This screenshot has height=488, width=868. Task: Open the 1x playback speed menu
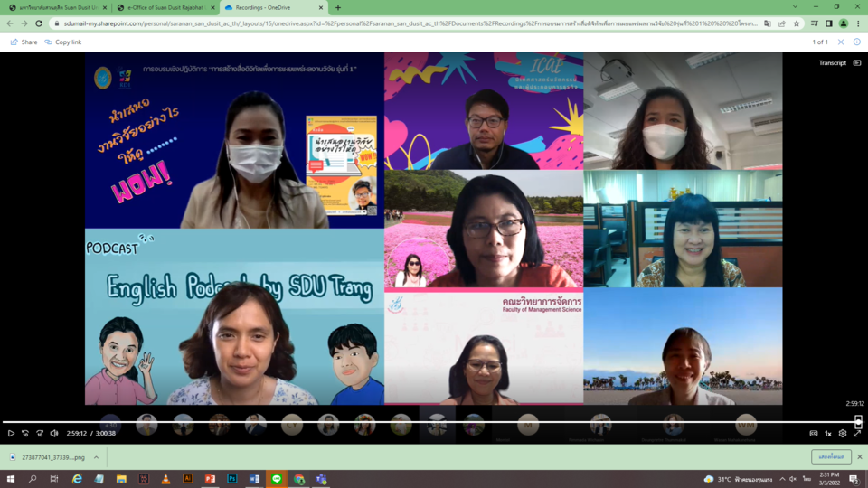point(828,433)
